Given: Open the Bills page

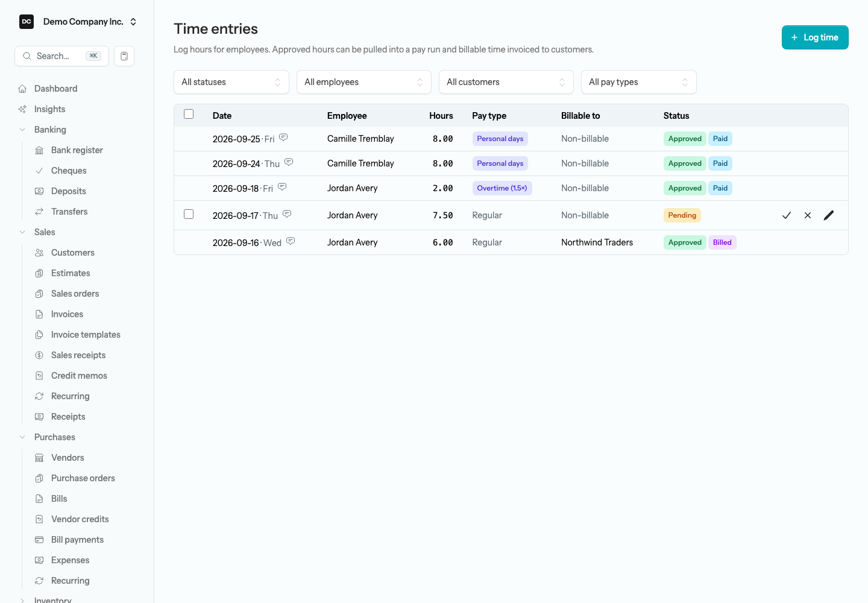Looking at the screenshot, I should coord(59,499).
